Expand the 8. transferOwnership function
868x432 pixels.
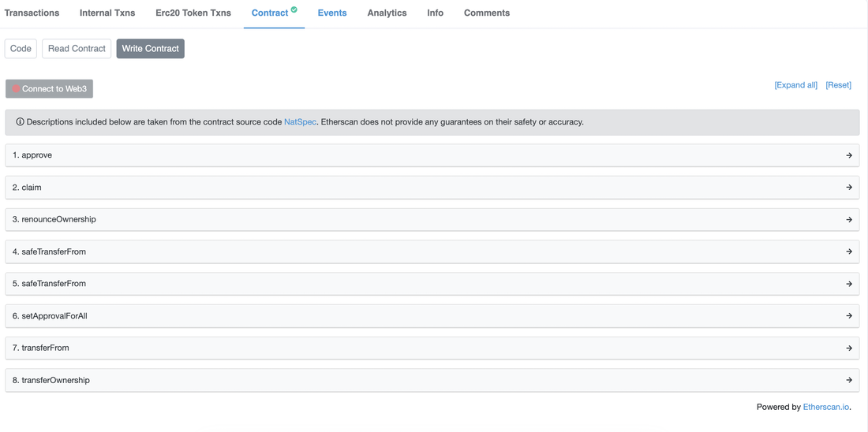pyautogui.click(x=432, y=380)
